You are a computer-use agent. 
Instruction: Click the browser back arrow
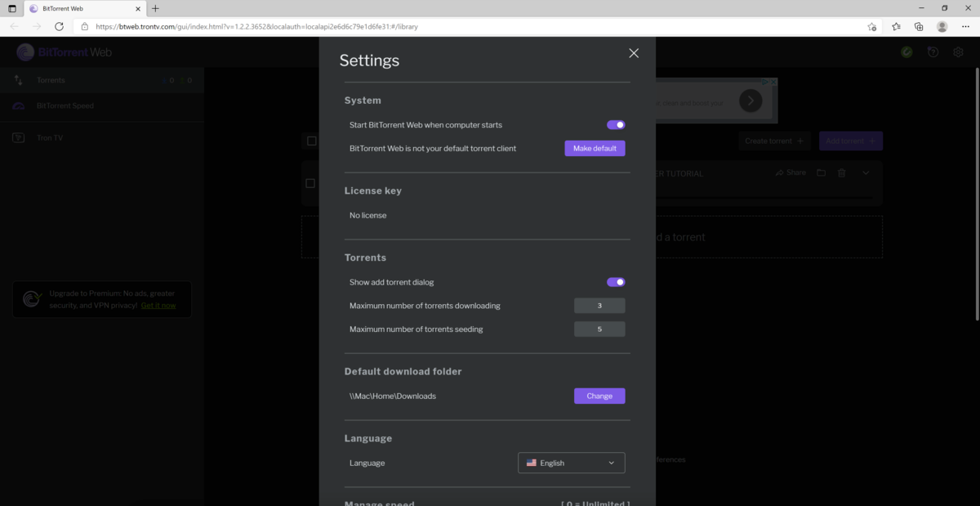15,26
